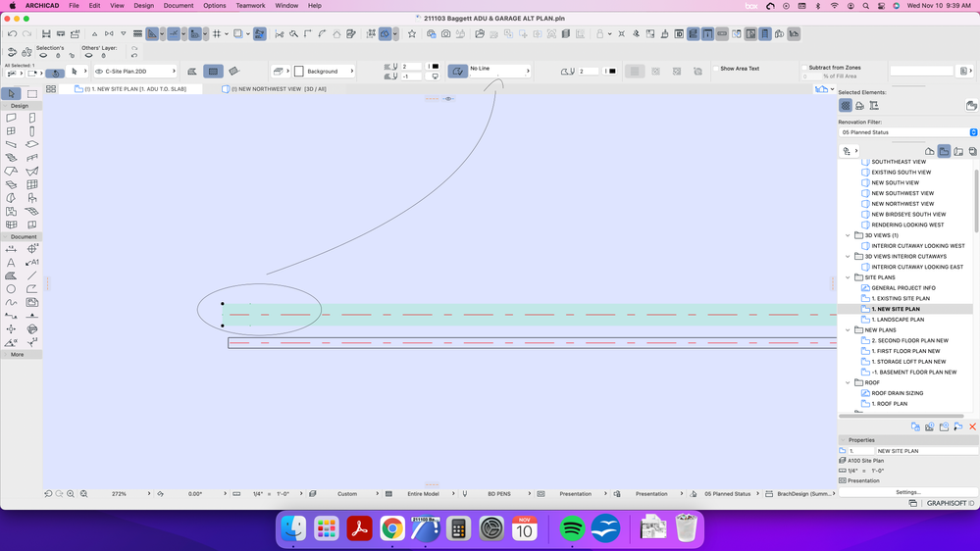The width and height of the screenshot is (980, 551).
Task: Switch to the NEW NORTHWEST VIEW tab
Action: pyautogui.click(x=279, y=89)
